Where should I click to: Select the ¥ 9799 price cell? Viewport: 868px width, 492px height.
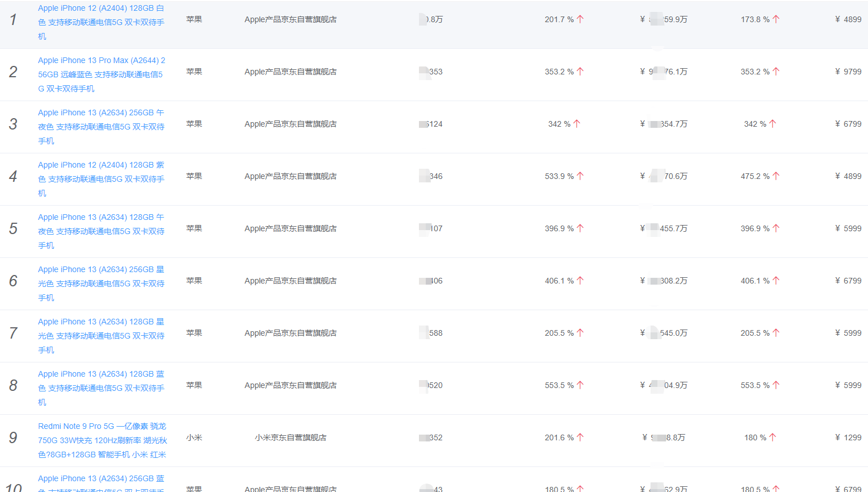848,72
